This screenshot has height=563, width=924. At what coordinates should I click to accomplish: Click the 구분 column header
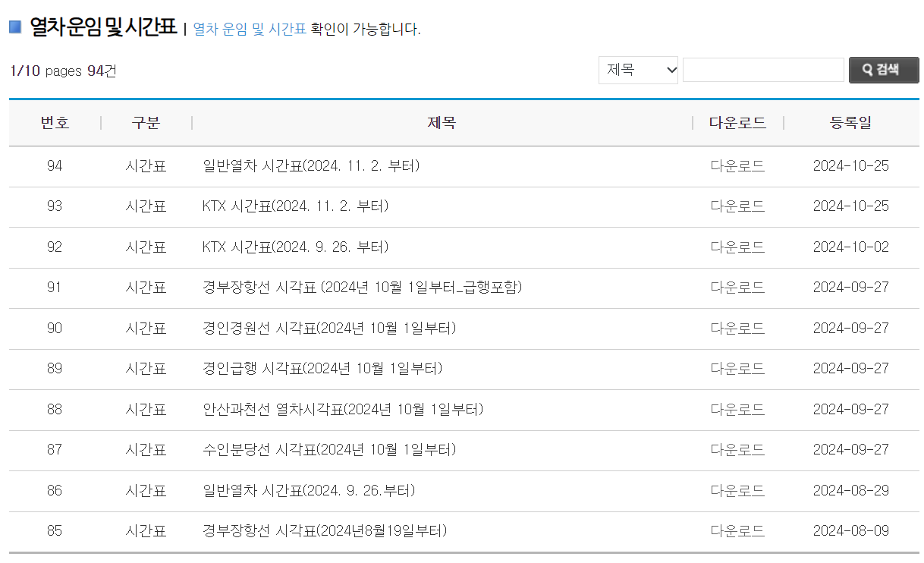click(146, 123)
